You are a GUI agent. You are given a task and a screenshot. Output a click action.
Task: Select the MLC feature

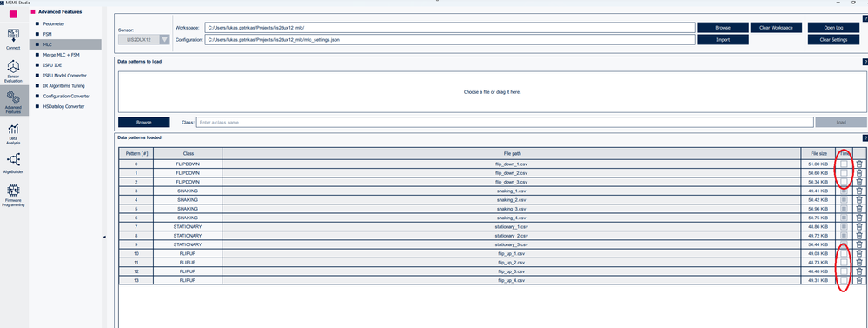[65, 44]
